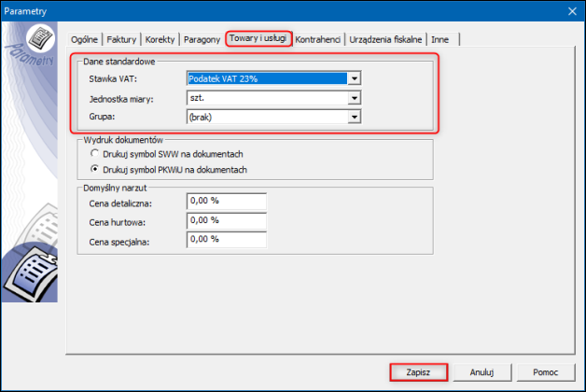This screenshot has width=586, height=392.
Task: Select the Towary i usługi tab
Action: [x=258, y=38]
